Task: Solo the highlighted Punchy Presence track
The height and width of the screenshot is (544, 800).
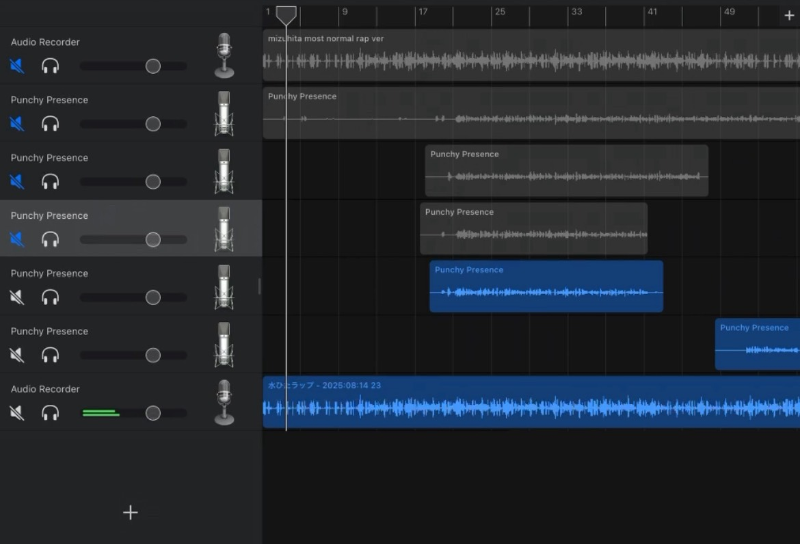Action: [50, 240]
